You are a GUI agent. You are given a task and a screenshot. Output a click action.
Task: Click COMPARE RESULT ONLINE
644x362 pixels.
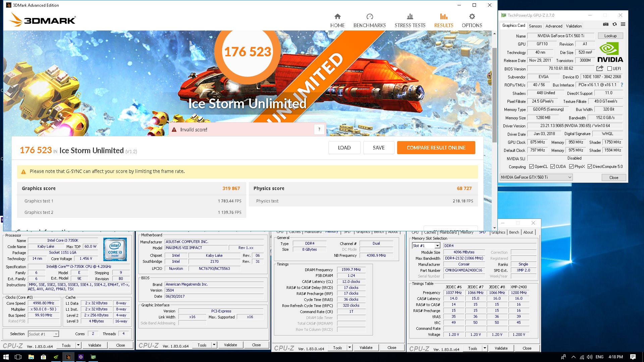pyautogui.click(x=436, y=148)
